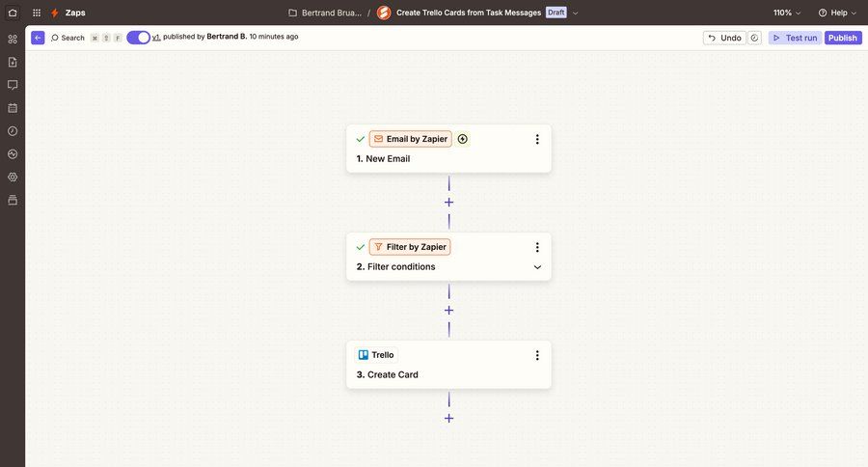Click the Test run button
868x467 pixels.
[795, 38]
